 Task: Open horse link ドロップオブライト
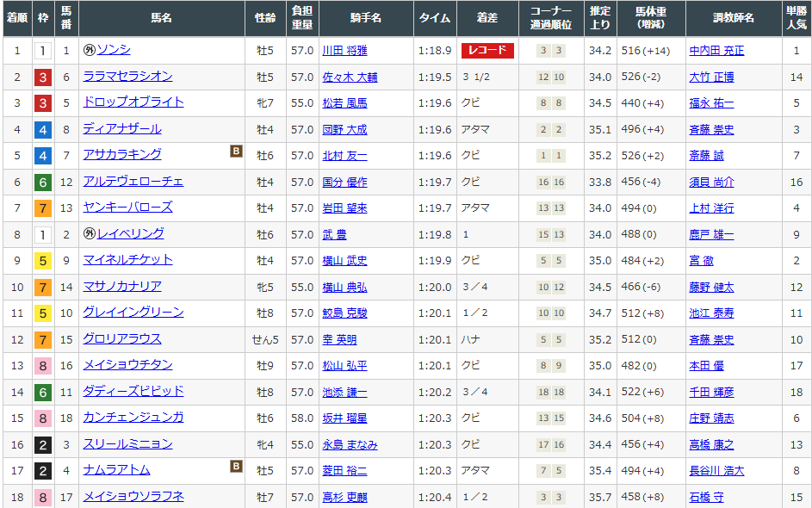133,102
